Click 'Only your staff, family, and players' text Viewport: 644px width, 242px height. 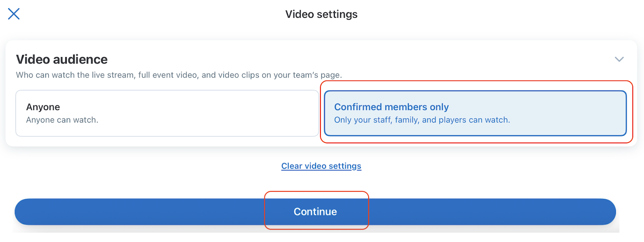422,120
